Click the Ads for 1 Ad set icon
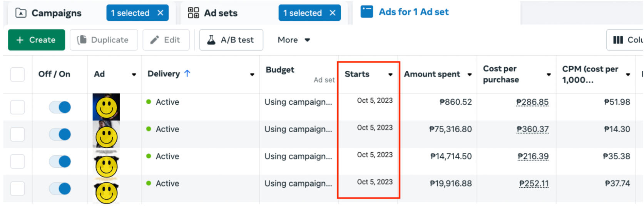 (x=366, y=12)
